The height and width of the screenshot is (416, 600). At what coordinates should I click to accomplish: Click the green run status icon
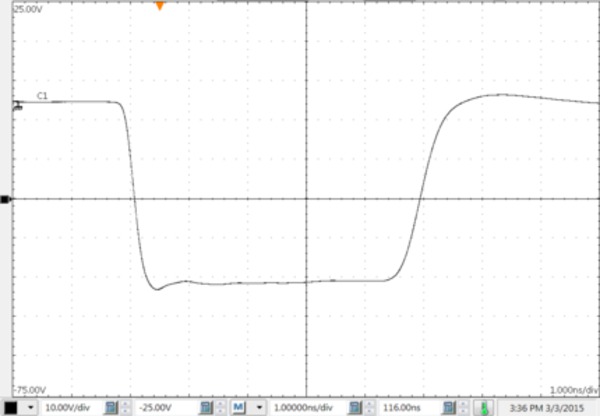tap(483, 408)
